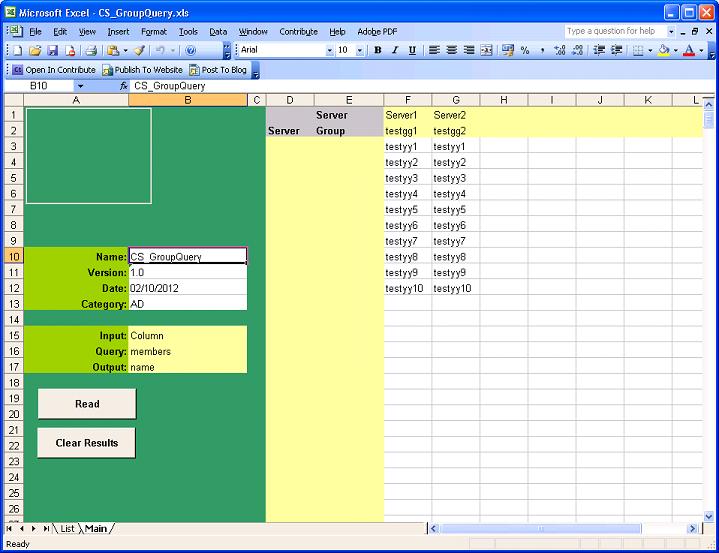Switch to the List sheet tab
The image size is (719, 553).
tap(67, 528)
